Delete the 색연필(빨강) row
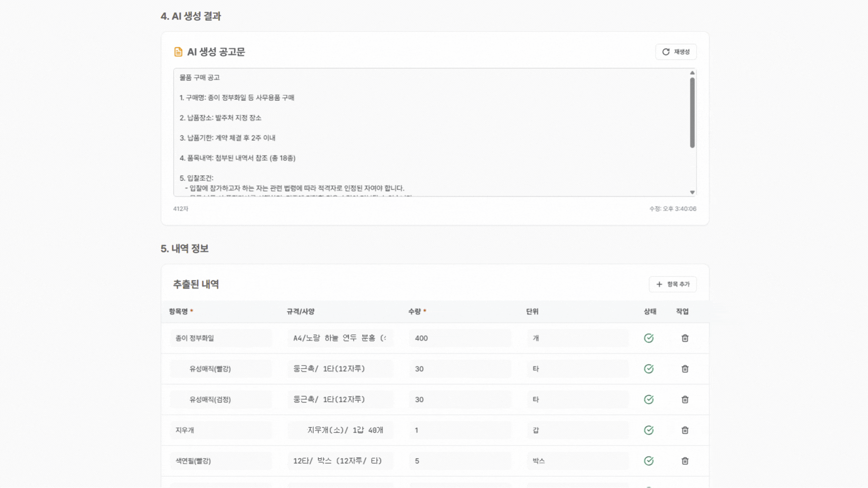 coord(685,461)
